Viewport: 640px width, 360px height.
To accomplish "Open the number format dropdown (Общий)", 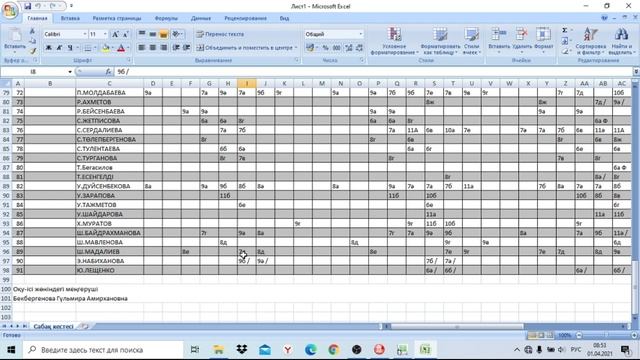I will click(x=361, y=34).
